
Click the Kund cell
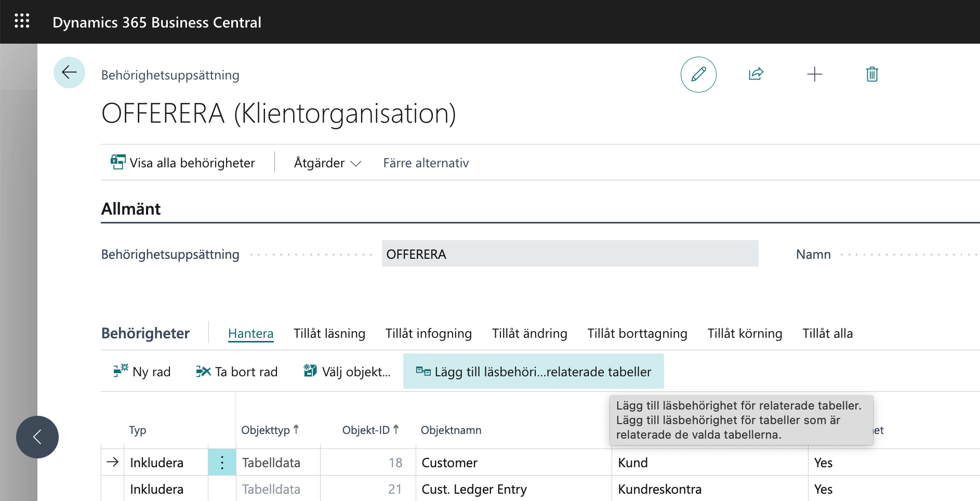[x=710, y=462]
